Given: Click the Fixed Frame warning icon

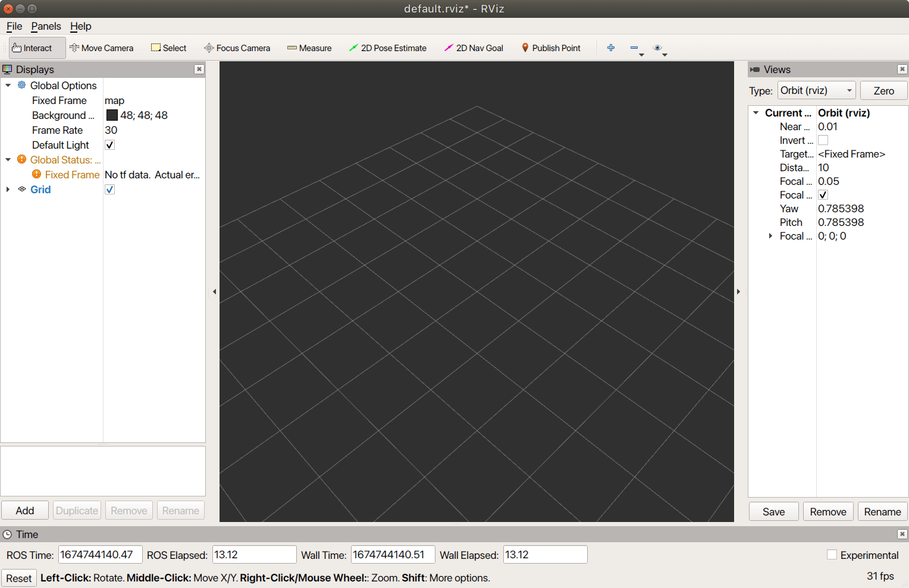Looking at the screenshot, I should click(x=36, y=174).
